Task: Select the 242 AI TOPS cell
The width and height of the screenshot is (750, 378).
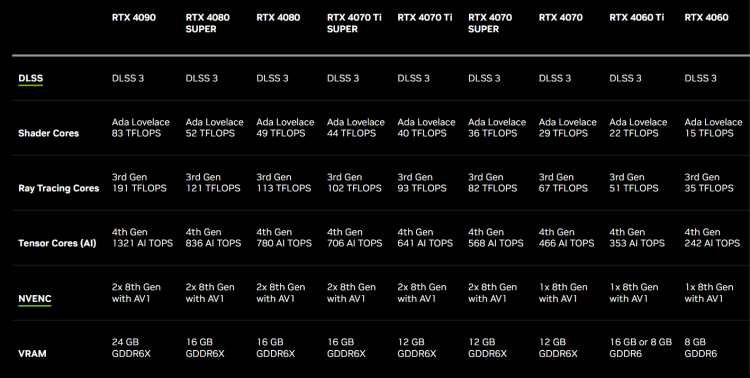Action: pos(712,243)
